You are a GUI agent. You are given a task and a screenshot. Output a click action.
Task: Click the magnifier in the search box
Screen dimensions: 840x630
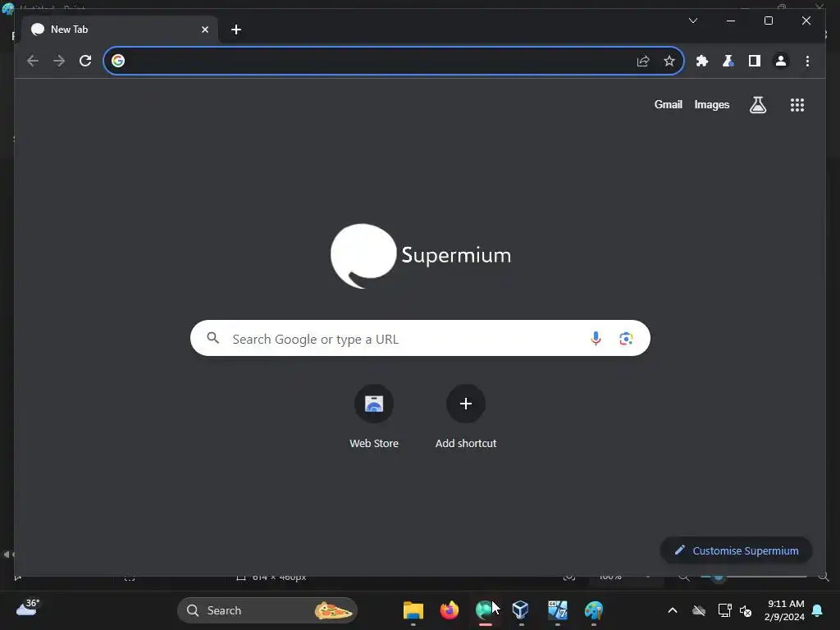click(x=212, y=338)
